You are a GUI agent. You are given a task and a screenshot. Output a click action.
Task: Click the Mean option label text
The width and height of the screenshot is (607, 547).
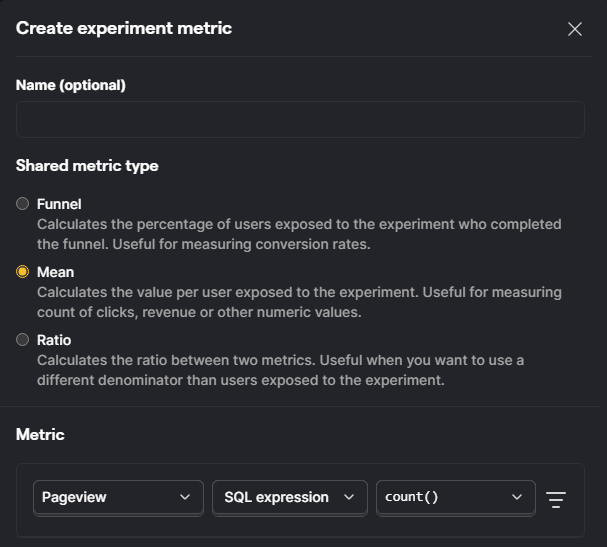(x=55, y=272)
